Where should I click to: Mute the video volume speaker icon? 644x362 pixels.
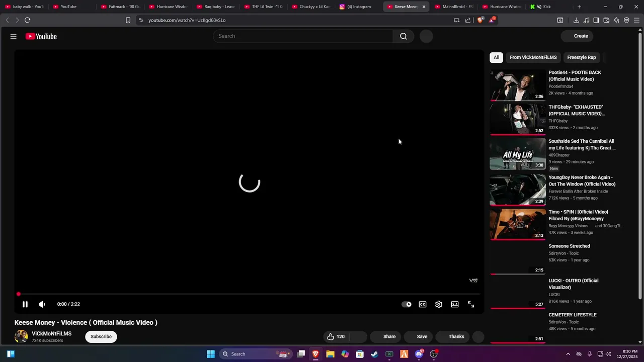(x=42, y=304)
